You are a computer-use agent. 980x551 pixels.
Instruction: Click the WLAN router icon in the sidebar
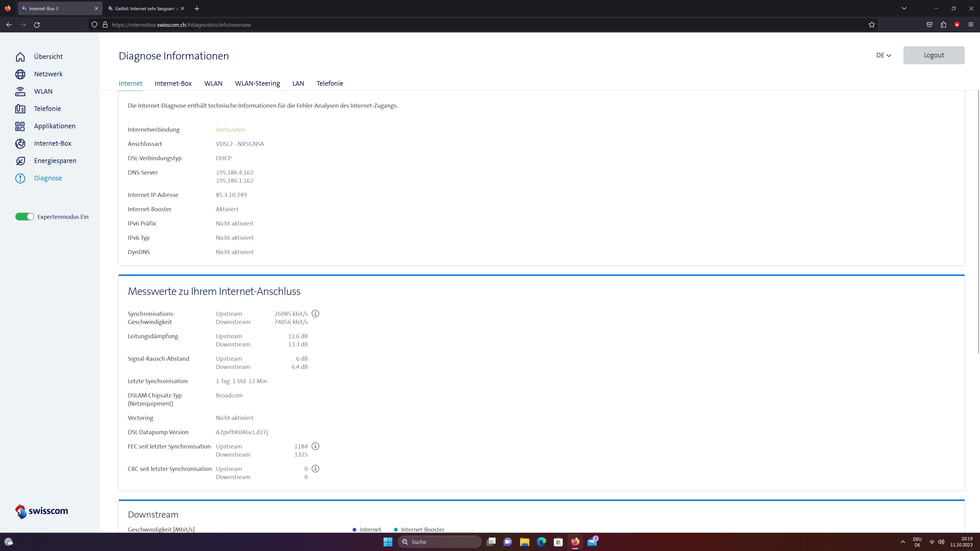[20, 92]
